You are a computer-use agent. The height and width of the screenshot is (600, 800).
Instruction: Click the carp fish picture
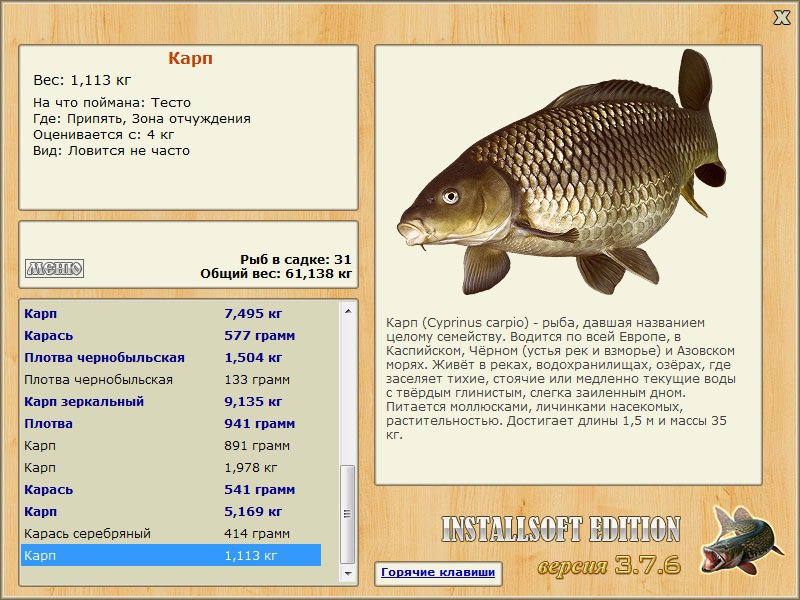click(x=562, y=171)
